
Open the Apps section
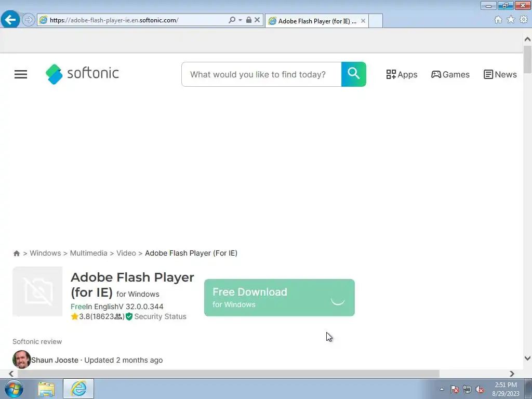(x=402, y=74)
